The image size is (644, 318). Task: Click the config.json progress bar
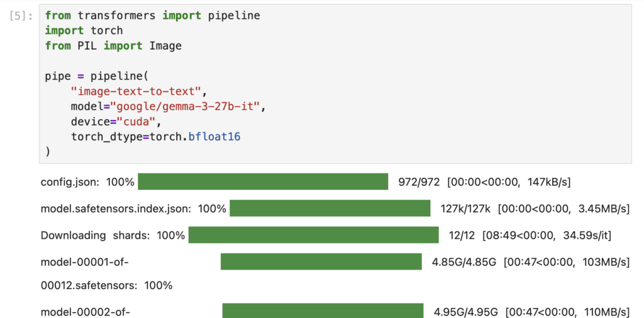pos(263,182)
